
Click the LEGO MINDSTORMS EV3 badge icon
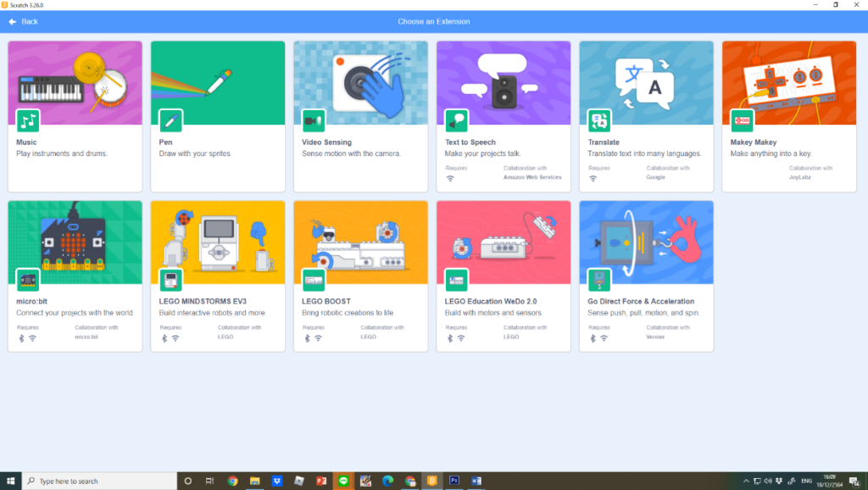pyautogui.click(x=170, y=279)
